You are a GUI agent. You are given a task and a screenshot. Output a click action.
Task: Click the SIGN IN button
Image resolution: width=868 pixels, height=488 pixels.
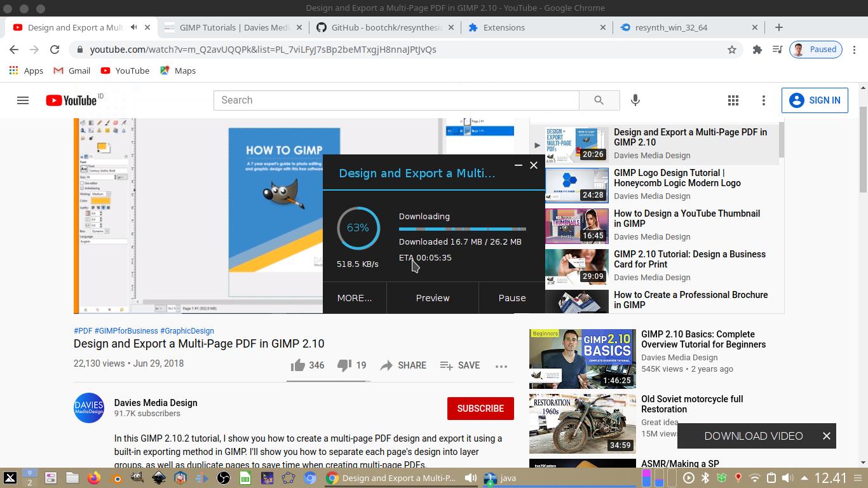(815, 100)
